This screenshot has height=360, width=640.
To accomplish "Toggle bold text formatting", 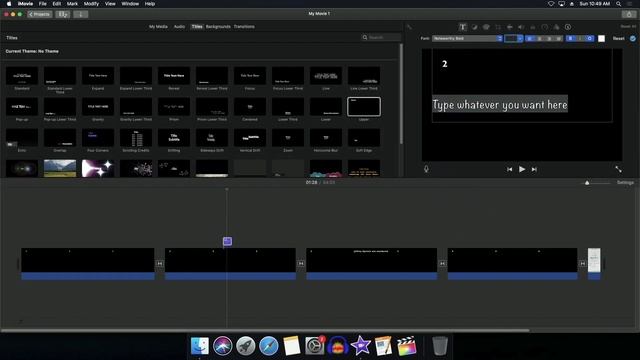I will point(570,38).
